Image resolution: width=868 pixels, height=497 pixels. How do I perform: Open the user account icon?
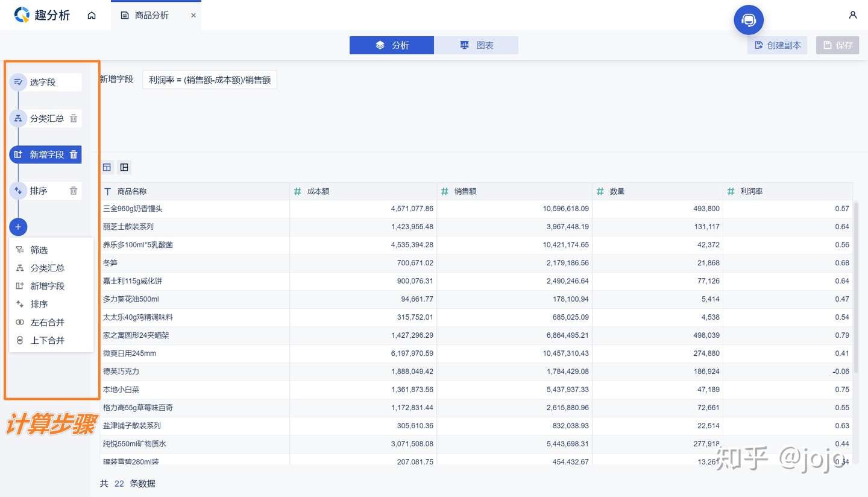(853, 15)
